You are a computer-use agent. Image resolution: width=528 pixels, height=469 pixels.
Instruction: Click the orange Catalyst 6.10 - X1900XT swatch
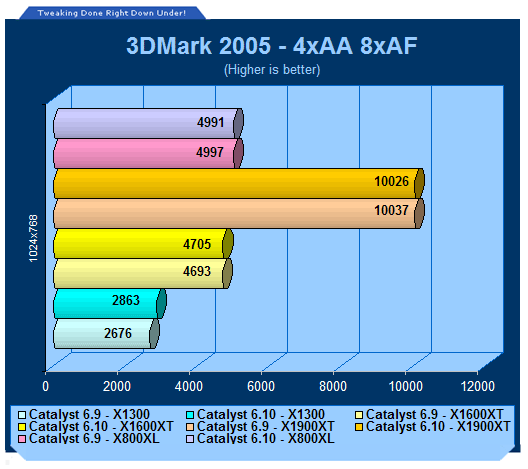coord(359,427)
